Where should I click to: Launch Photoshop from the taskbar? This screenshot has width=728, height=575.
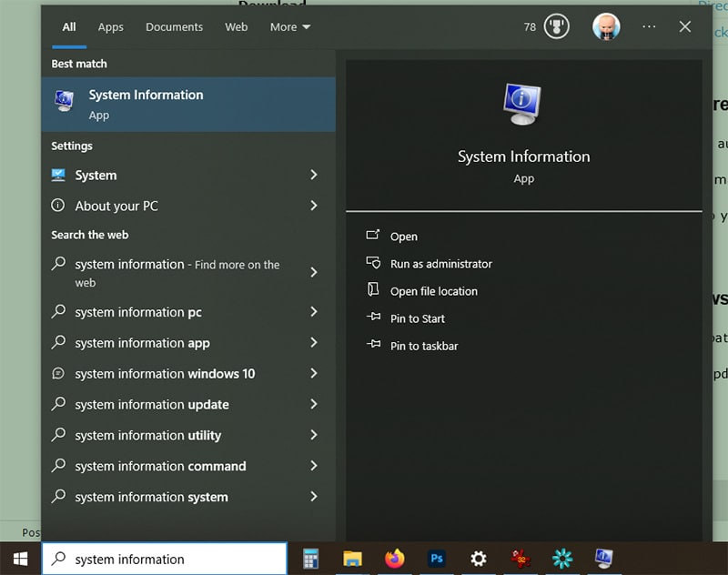[437, 559]
